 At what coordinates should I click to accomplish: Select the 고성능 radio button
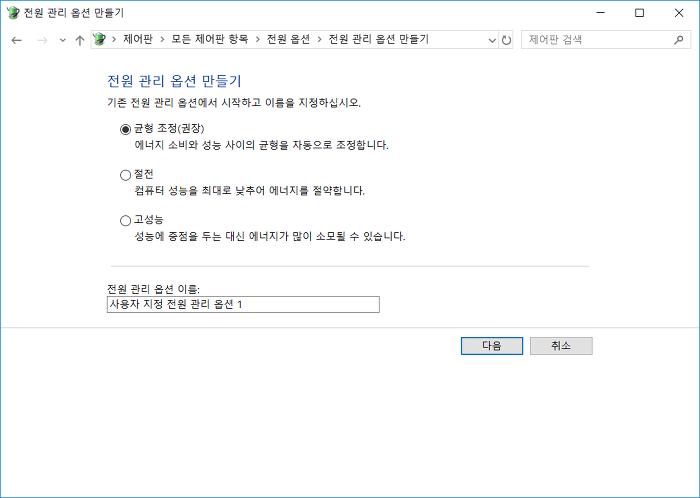point(125,220)
